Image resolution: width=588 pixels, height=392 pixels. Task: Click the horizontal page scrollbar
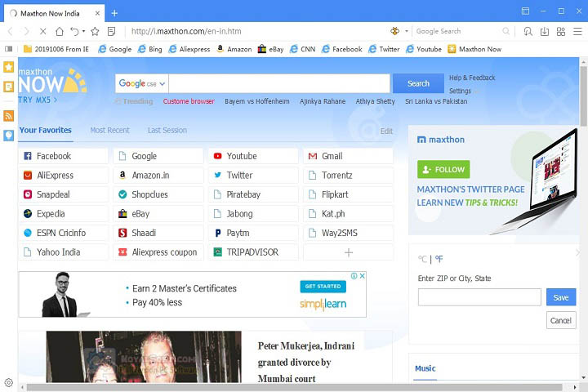294,387
